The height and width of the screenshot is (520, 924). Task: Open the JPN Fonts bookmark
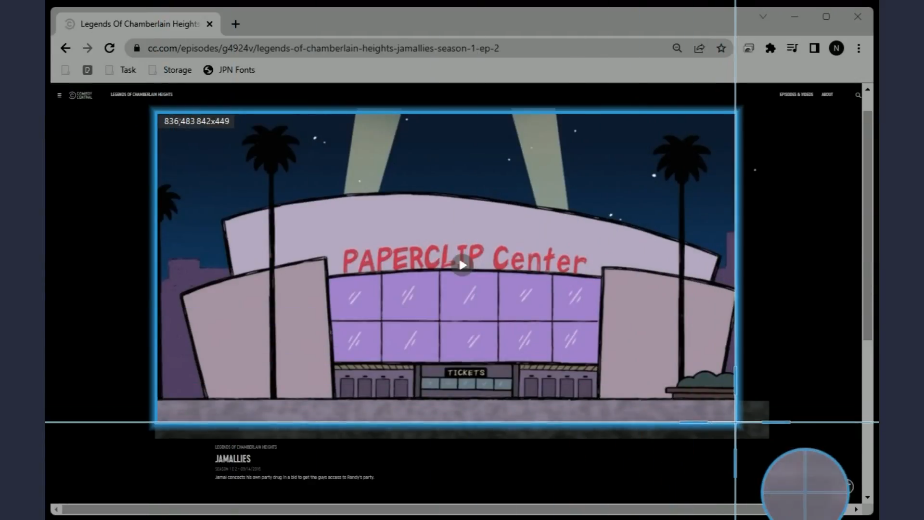[229, 70]
